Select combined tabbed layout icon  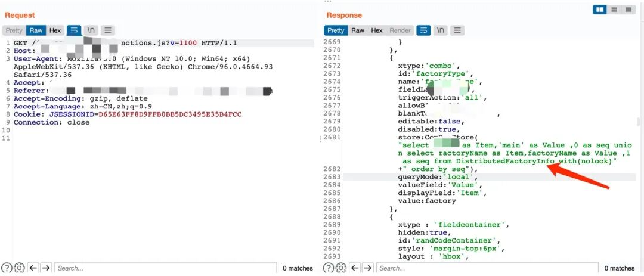click(628, 10)
